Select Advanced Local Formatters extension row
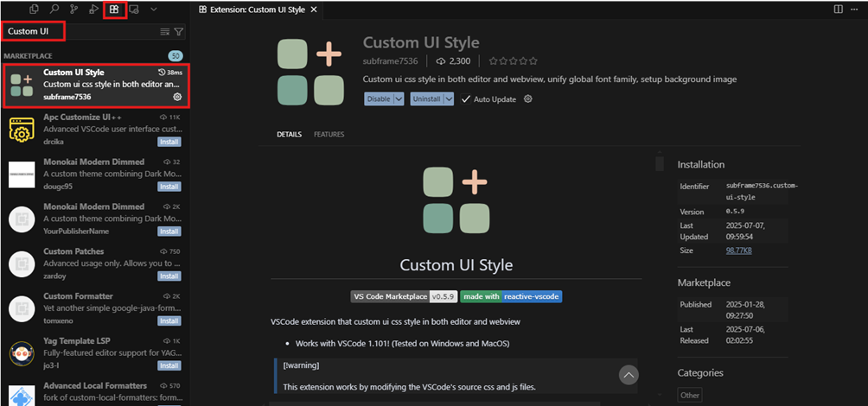The height and width of the screenshot is (406, 868). (94, 391)
